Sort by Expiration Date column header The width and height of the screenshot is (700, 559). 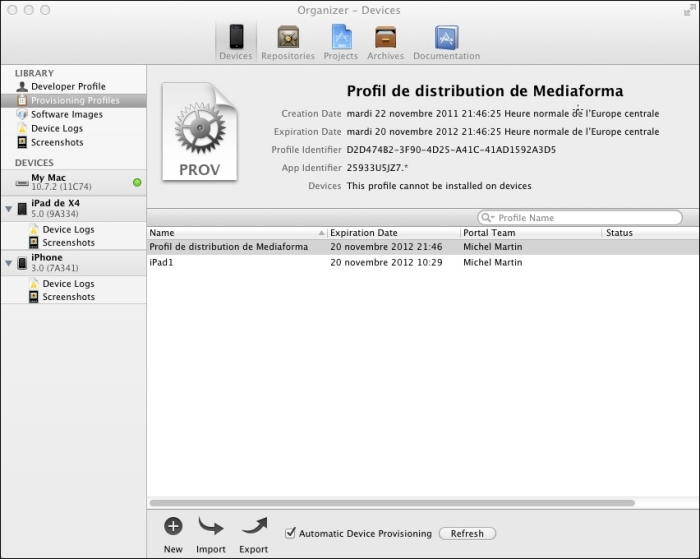[393, 233]
